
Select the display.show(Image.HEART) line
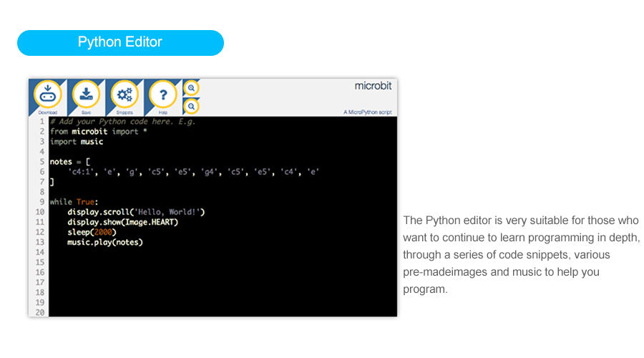coord(122,222)
